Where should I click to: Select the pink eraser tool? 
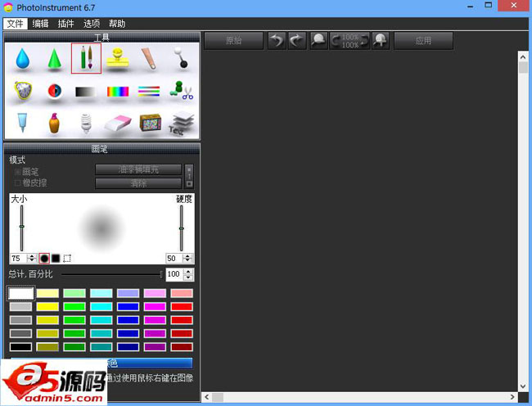[x=118, y=123]
